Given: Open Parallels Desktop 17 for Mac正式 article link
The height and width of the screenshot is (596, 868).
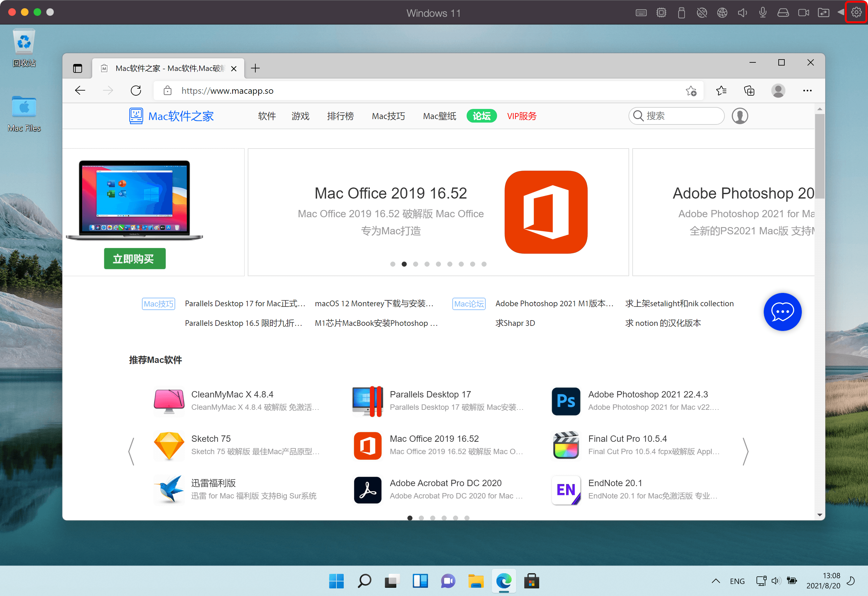Looking at the screenshot, I should point(245,304).
